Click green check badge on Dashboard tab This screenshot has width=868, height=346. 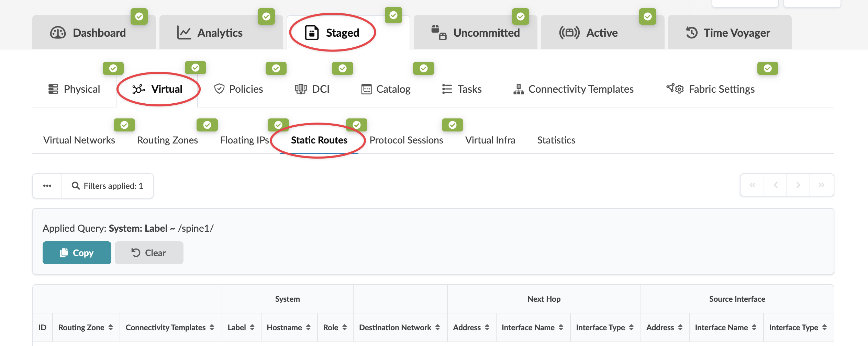click(x=139, y=16)
